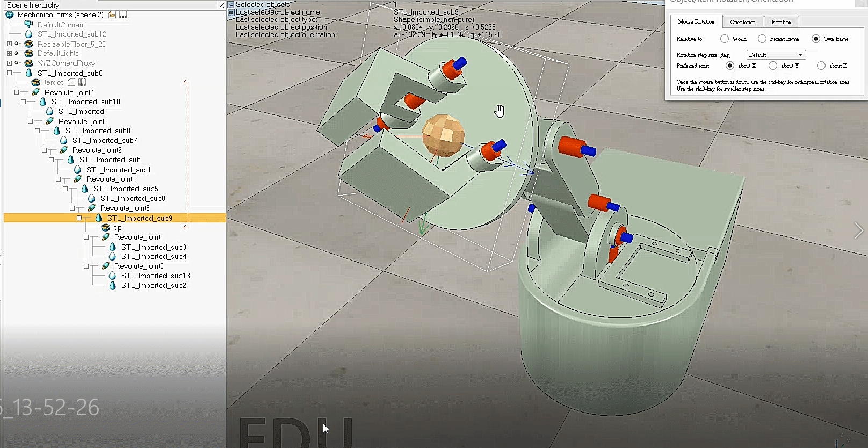Switch to the Mouse Rotation tab
This screenshot has height=448, width=868.
[696, 21]
